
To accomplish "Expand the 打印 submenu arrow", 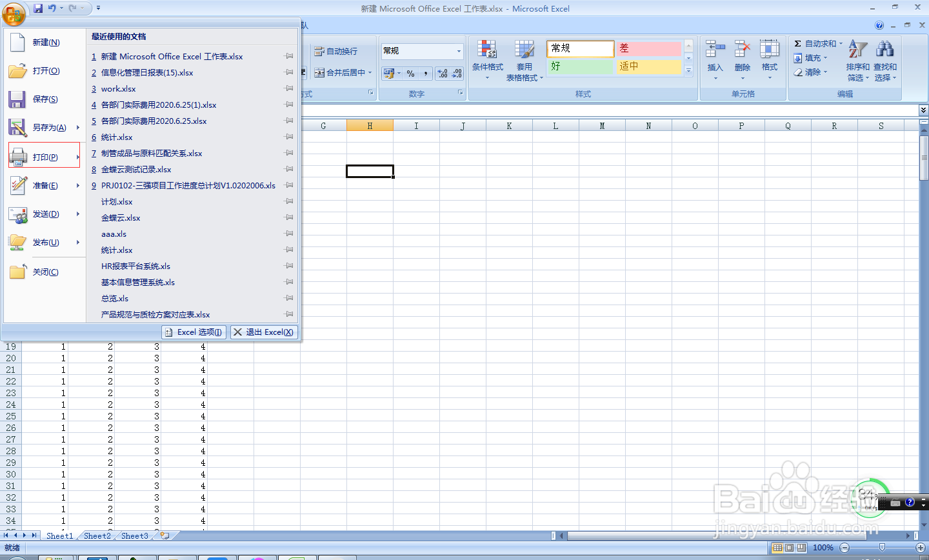I will [x=78, y=157].
